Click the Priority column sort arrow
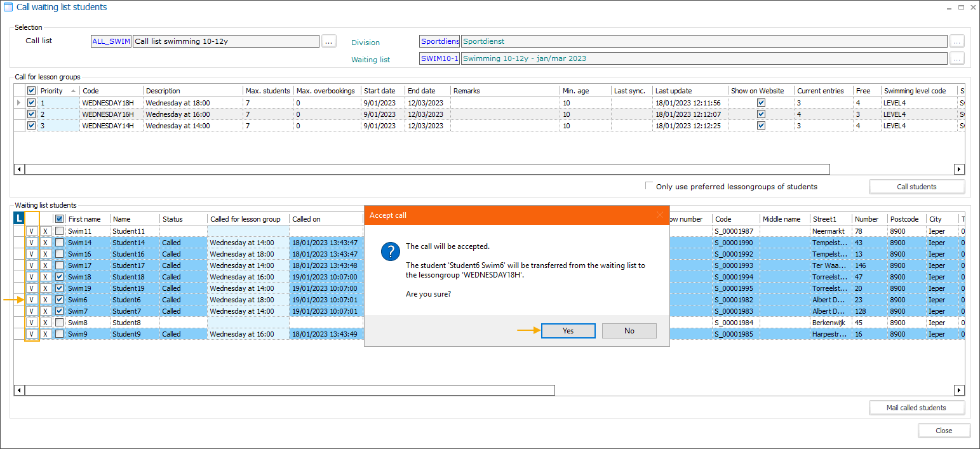The width and height of the screenshot is (980, 449). click(72, 90)
